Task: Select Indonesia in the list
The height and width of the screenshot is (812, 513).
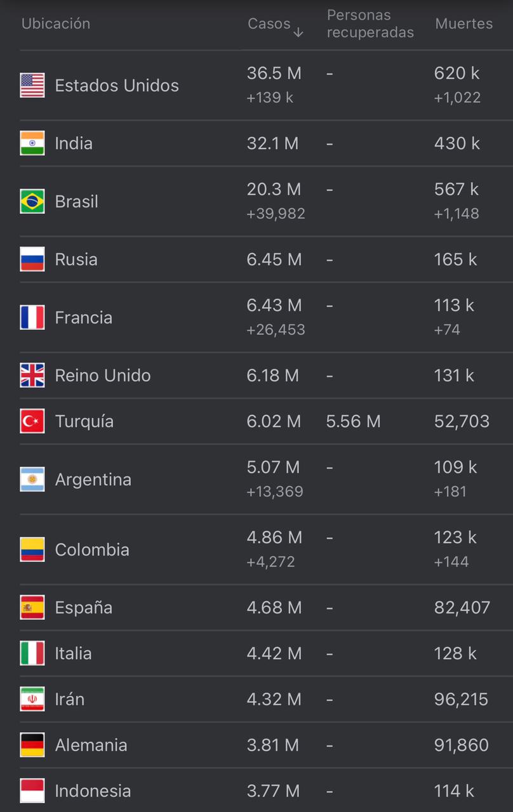Action: pos(93,791)
